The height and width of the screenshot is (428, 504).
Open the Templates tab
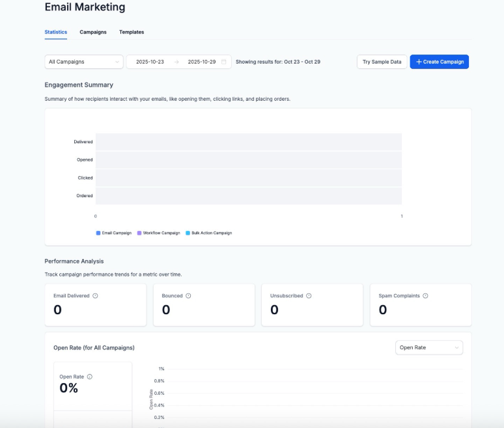[132, 32]
